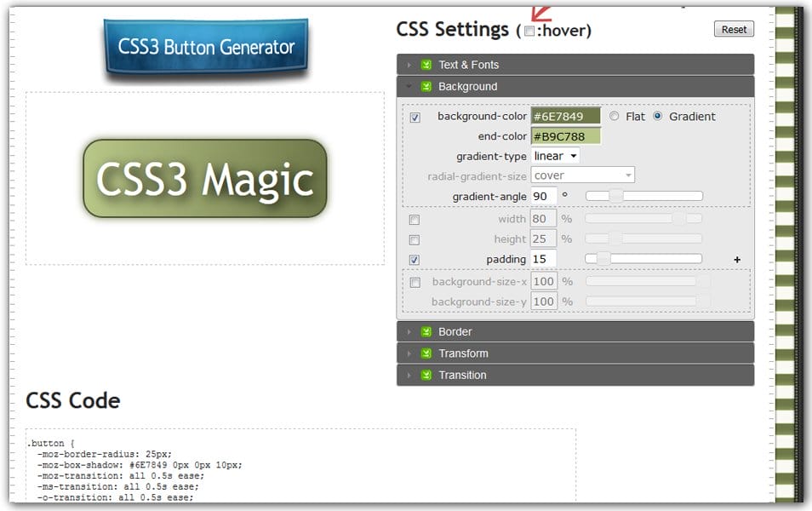Click the green icon on the Transition header
812x511 pixels.
[427, 374]
